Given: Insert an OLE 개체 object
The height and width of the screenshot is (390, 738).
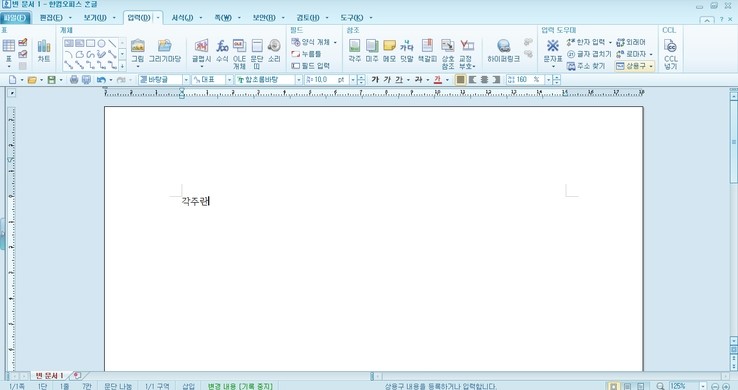Looking at the screenshot, I should (x=239, y=54).
